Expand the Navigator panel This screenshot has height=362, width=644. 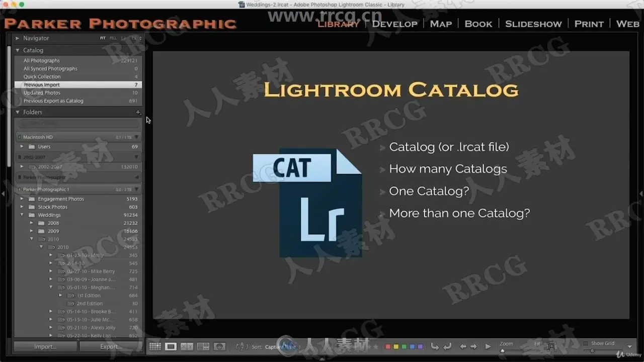[x=17, y=38]
